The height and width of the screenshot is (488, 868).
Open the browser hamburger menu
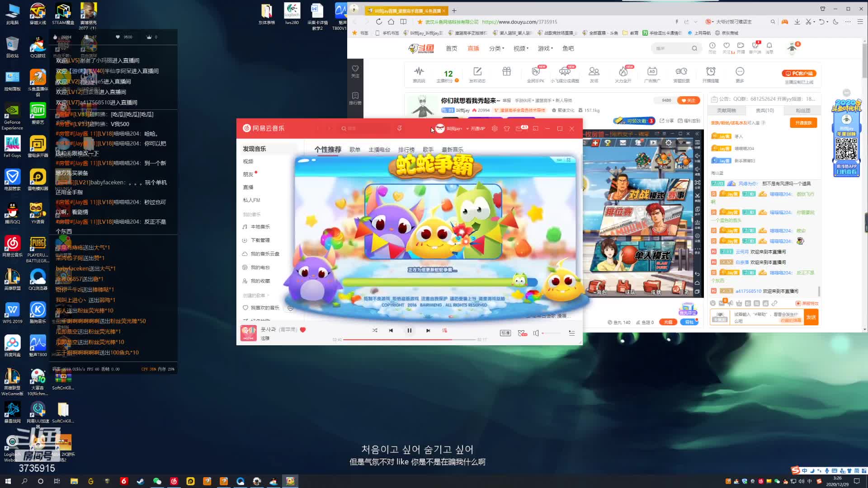[860, 22]
